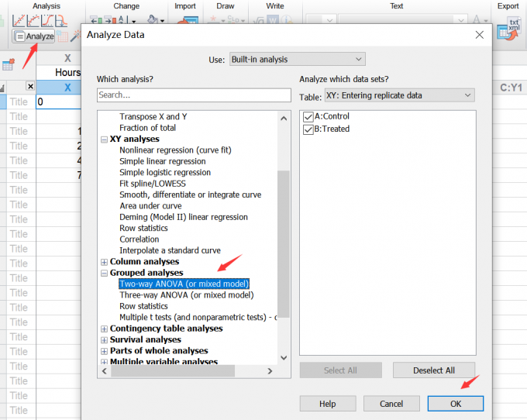
Task: Click the Hours X column title cell
Action: coord(58,72)
